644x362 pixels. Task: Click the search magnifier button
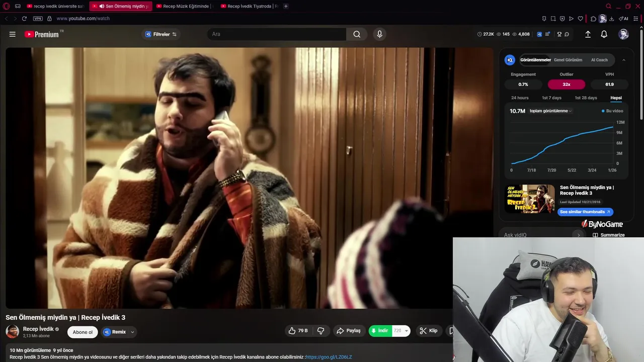(x=357, y=34)
